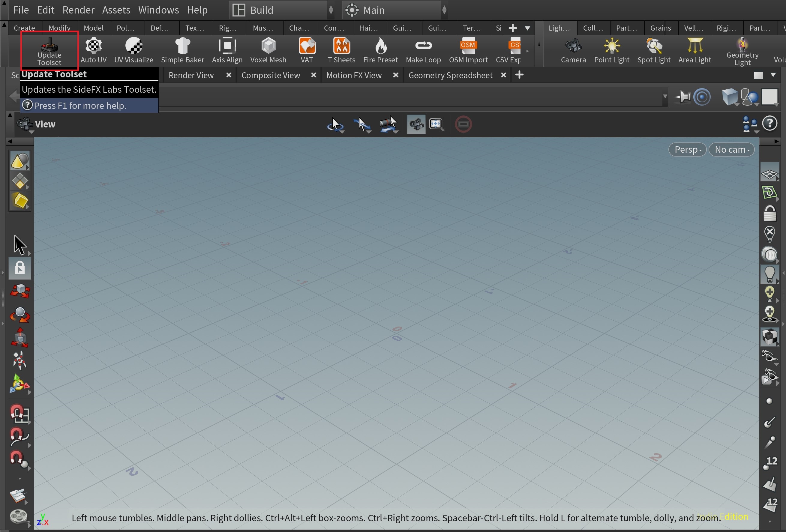Toggle the lock camera to view option
The height and width of the screenshot is (532, 786).
[769, 213]
